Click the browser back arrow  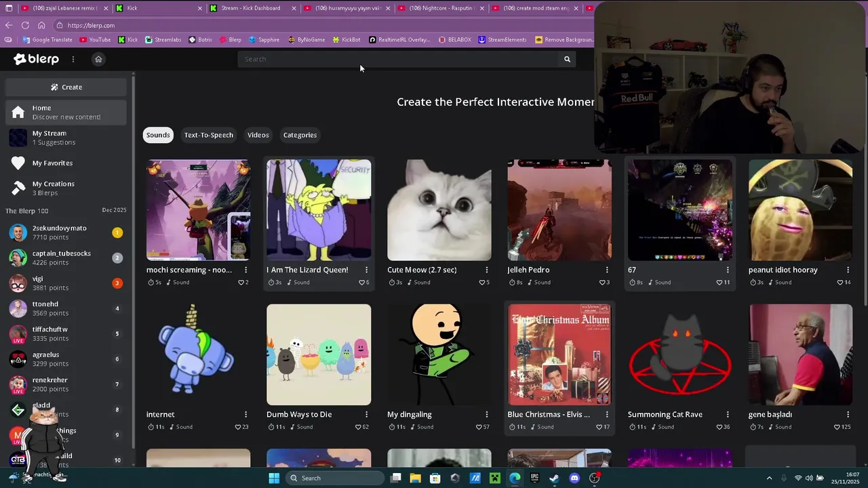click(9, 25)
